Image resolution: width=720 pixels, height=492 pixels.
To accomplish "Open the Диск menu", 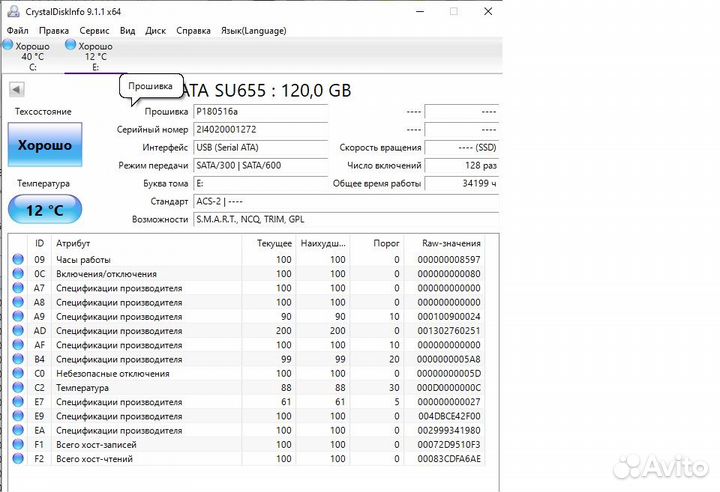I will [155, 31].
